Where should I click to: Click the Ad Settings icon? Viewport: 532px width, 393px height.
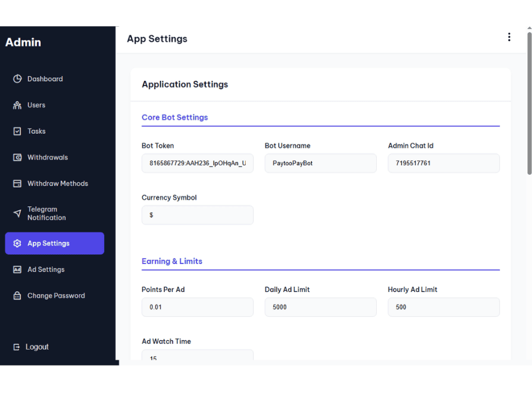17,269
